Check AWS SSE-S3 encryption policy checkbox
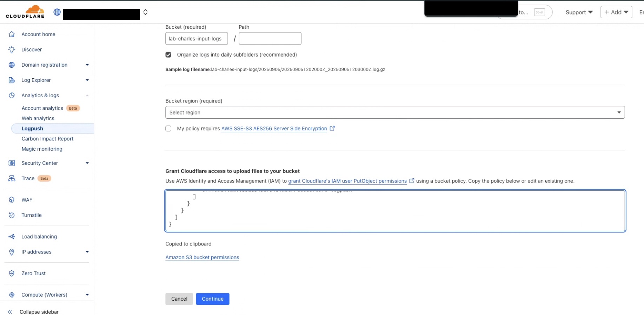Screen dimensions: 644x315 (x=168, y=129)
